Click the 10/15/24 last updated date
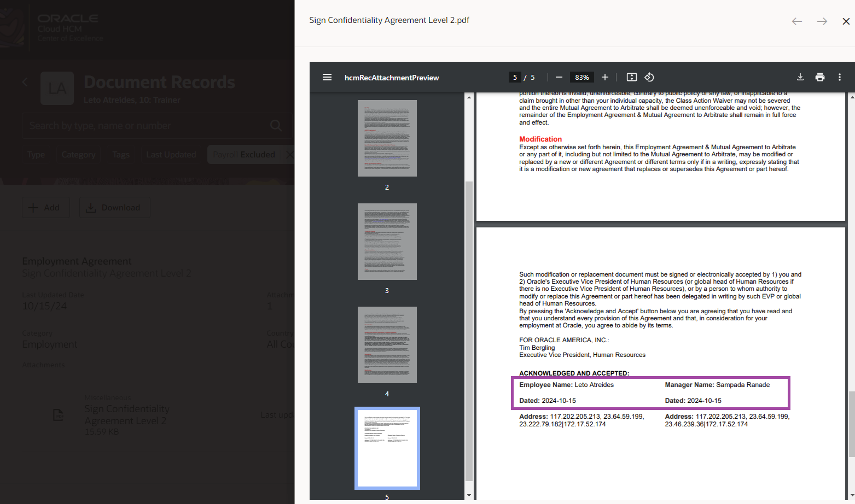The height and width of the screenshot is (504, 855). (x=44, y=306)
